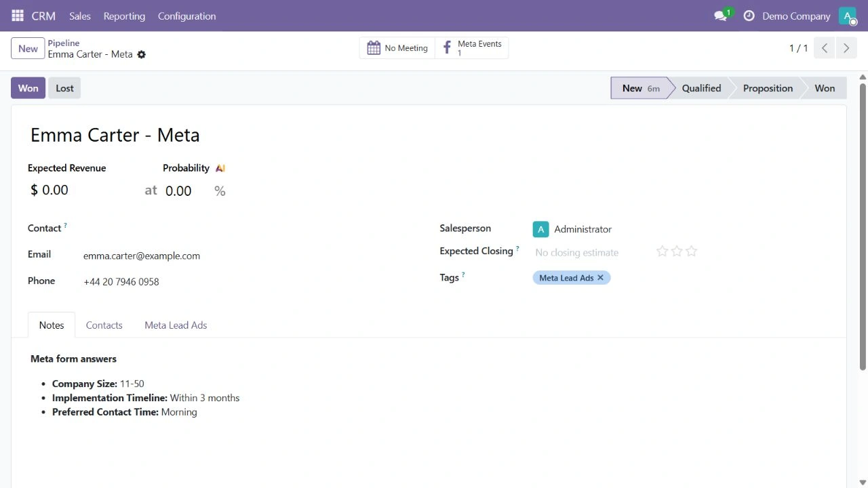Open the Reporting menu
868x488 pixels.
pos(124,16)
